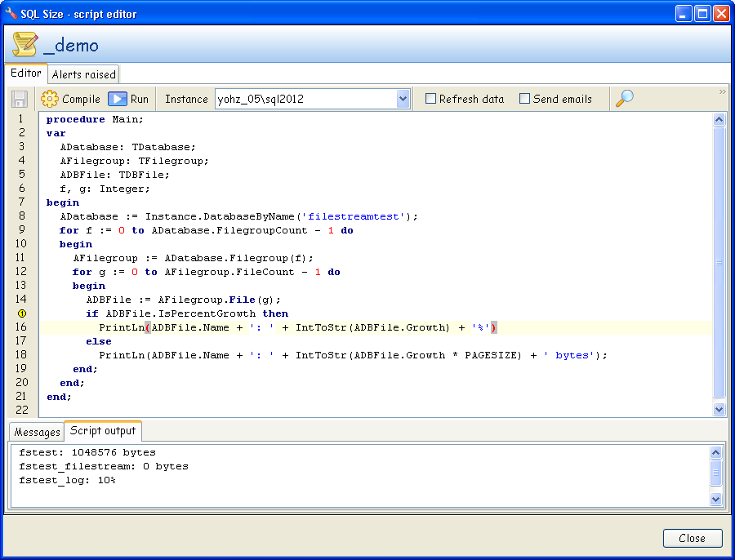The height and width of the screenshot is (560, 735).
Task: Enable the Send emails checkbox
Action: coord(524,99)
